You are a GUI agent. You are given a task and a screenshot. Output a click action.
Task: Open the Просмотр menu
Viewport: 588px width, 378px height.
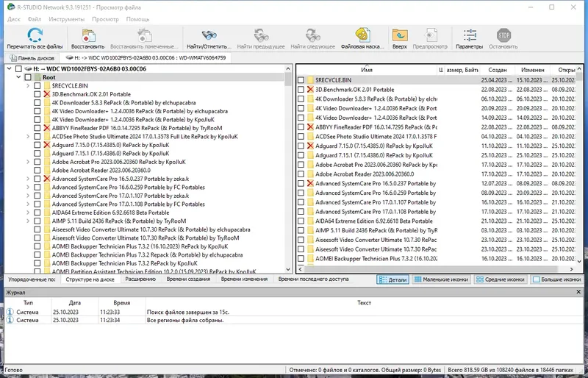(x=105, y=19)
